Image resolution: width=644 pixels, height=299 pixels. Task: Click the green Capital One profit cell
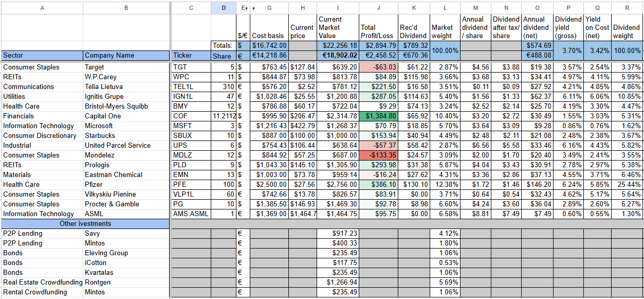(378, 116)
